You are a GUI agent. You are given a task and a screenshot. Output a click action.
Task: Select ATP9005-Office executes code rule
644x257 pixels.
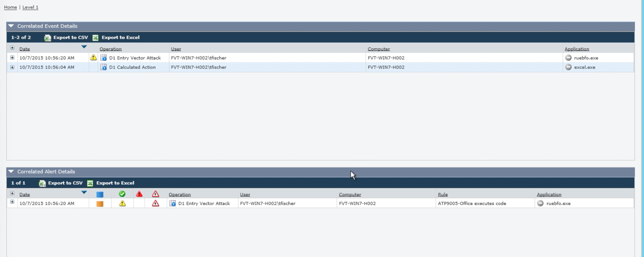(472, 203)
